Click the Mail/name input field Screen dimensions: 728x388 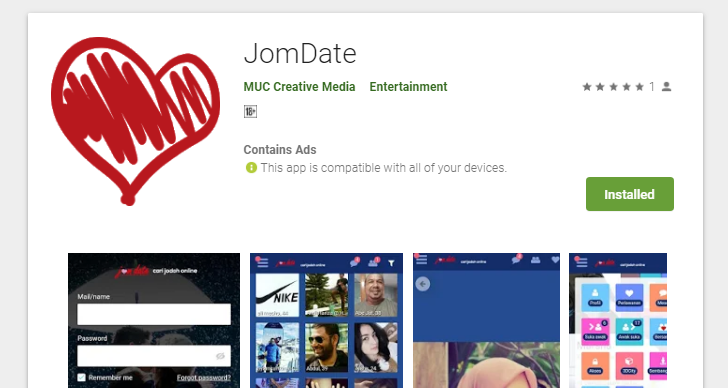tap(154, 314)
